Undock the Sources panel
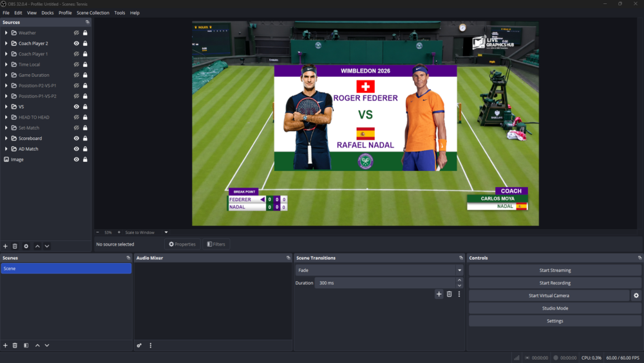The width and height of the screenshot is (644, 363). coord(87,22)
